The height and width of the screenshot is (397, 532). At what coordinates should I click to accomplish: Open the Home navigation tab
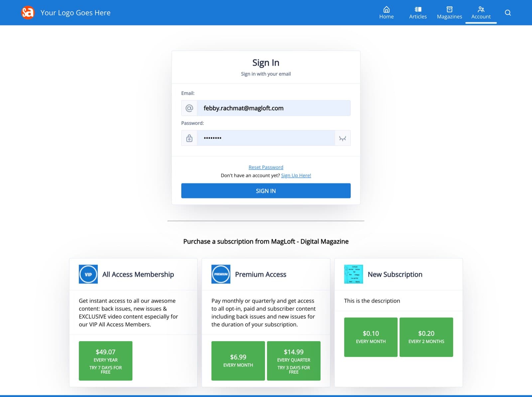(x=386, y=13)
